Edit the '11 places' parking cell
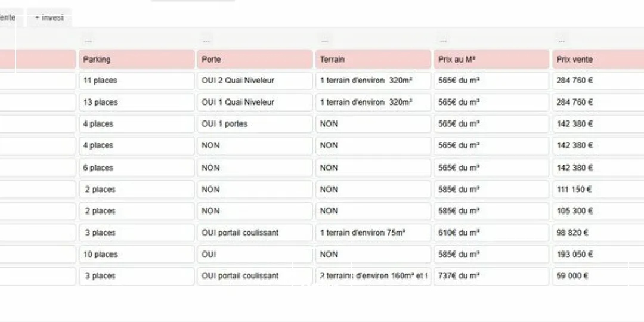Viewport: 644px width, 322px height. [137, 80]
